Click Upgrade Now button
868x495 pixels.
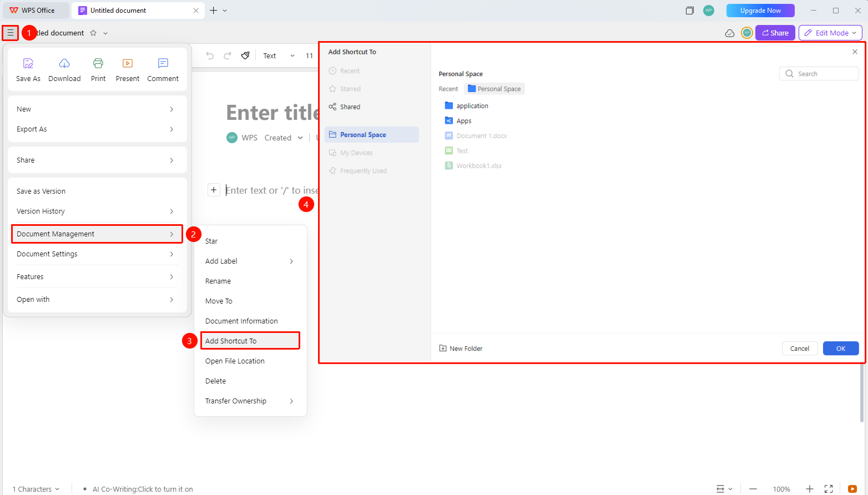tap(760, 11)
